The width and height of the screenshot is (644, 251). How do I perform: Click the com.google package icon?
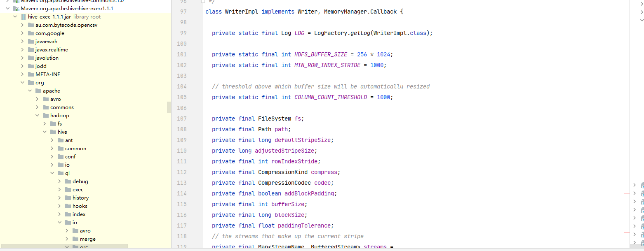tap(31, 33)
